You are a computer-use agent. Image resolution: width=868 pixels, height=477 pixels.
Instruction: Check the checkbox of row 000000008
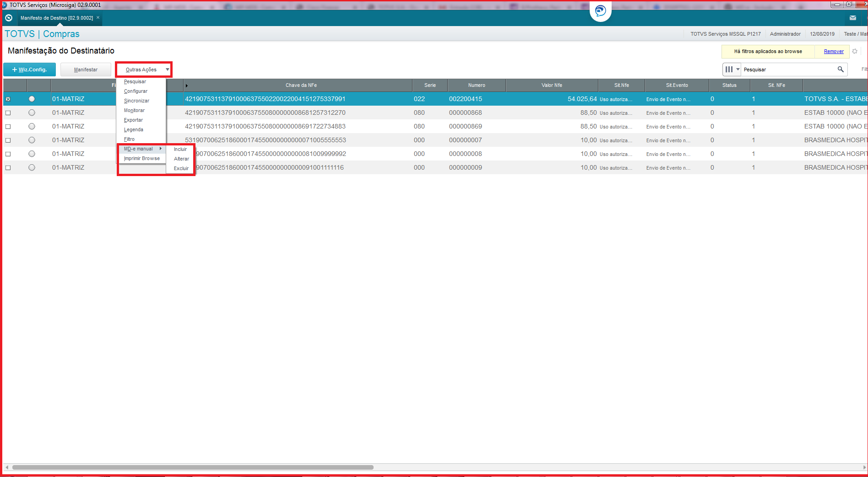[8, 154]
